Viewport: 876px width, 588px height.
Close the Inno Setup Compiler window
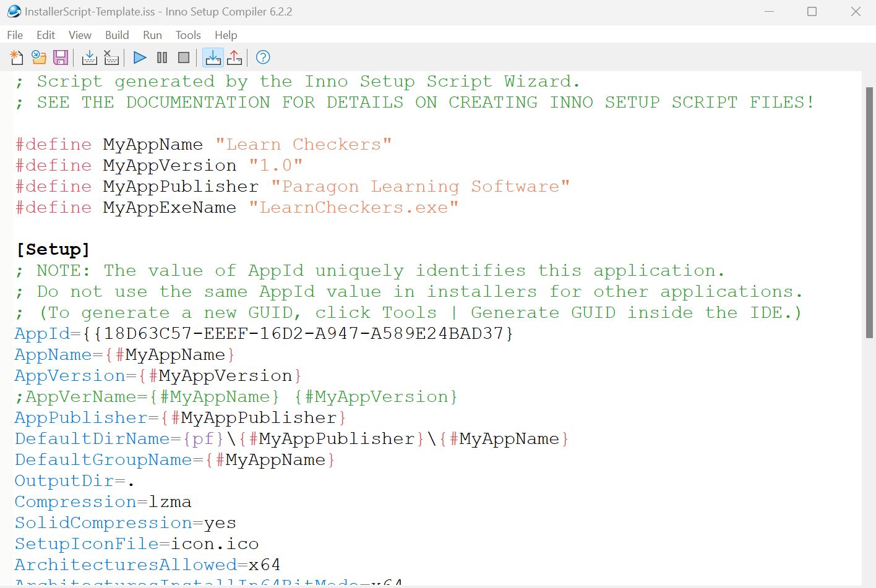[x=856, y=11]
